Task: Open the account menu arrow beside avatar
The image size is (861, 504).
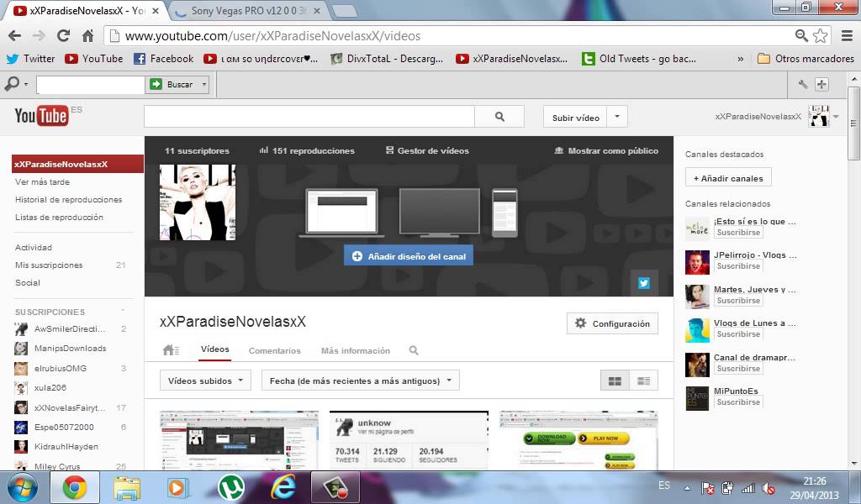Action: coord(836,116)
